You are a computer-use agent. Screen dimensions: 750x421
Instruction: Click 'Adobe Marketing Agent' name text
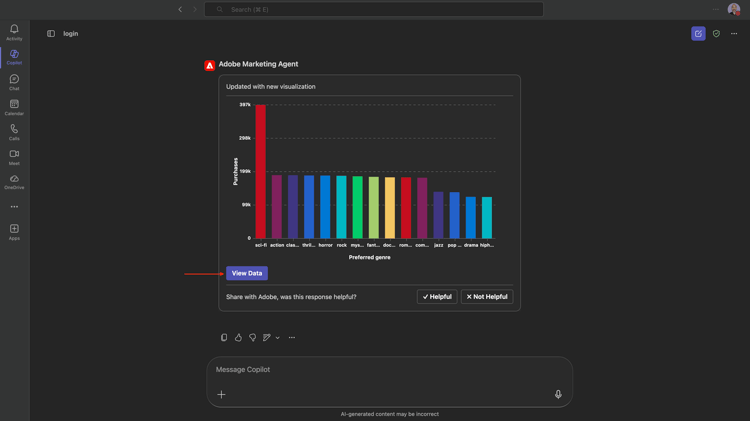pyautogui.click(x=258, y=64)
